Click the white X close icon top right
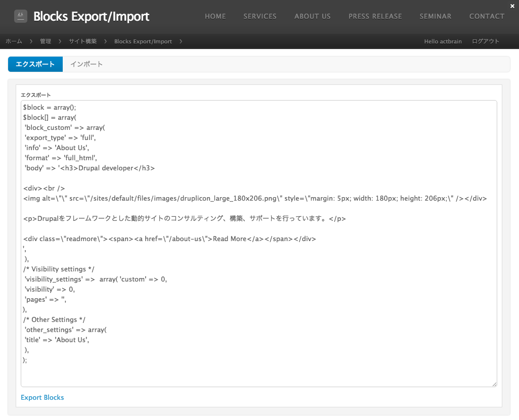This screenshot has width=519, height=420. point(512,6)
